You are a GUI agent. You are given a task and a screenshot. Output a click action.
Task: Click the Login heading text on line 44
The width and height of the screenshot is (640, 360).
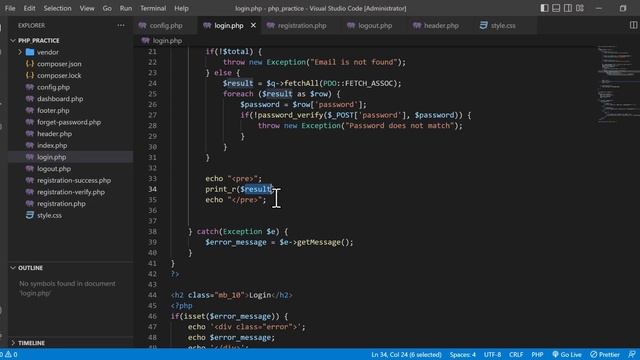(x=260, y=295)
